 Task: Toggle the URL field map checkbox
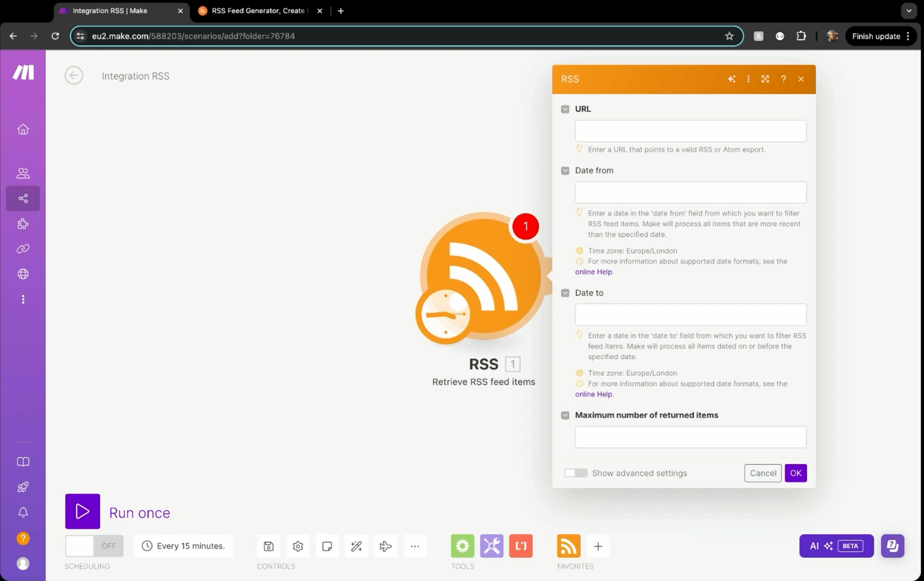coord(565,109)
